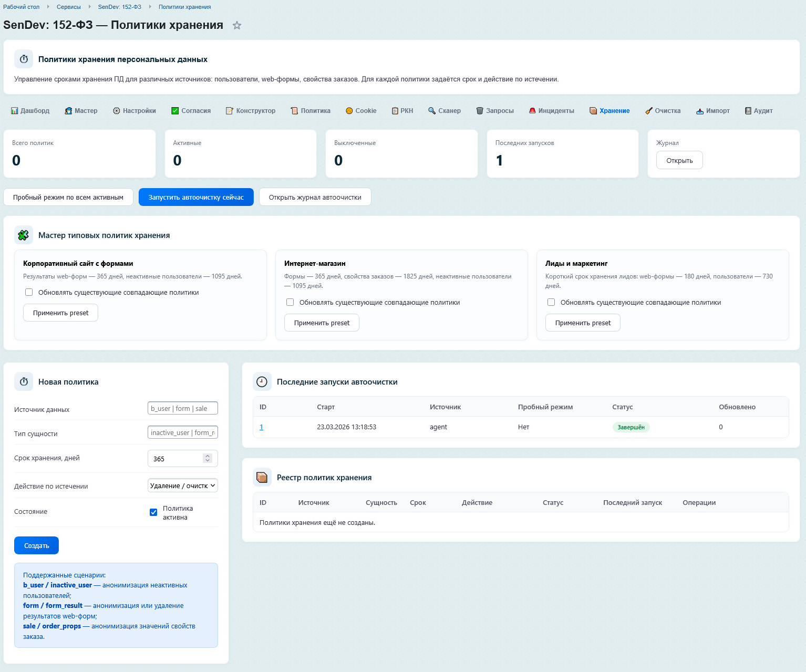This screenshot has width=806, height=672.
Task: Open the Импорт icon in navigation
Action: tap(700, 111)
